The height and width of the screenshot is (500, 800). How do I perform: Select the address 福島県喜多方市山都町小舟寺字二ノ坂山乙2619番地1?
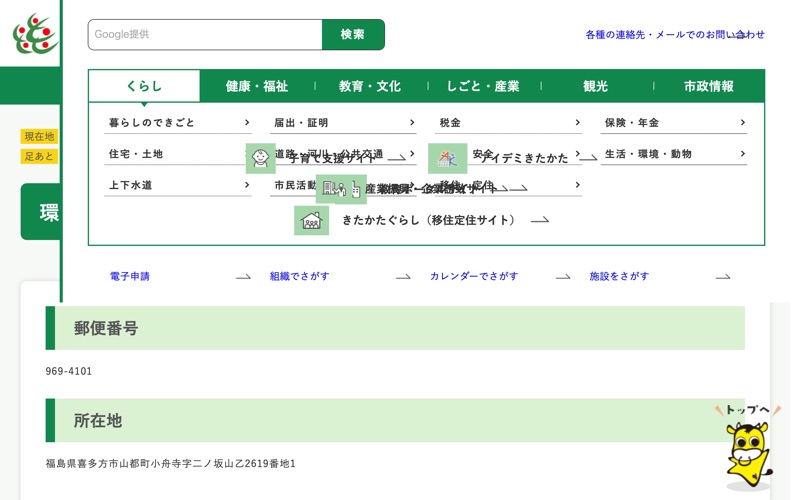click(170, 463)
